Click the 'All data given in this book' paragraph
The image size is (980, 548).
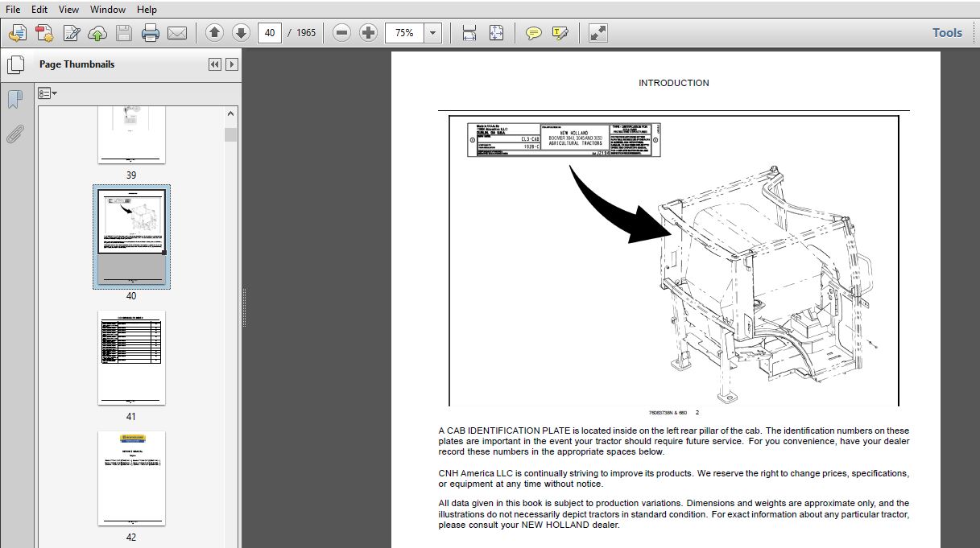tap(674, 514)
